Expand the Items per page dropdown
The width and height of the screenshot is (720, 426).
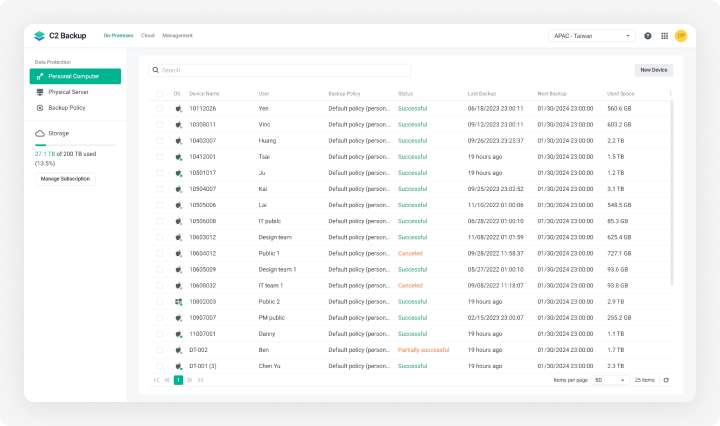coord(609,380)
